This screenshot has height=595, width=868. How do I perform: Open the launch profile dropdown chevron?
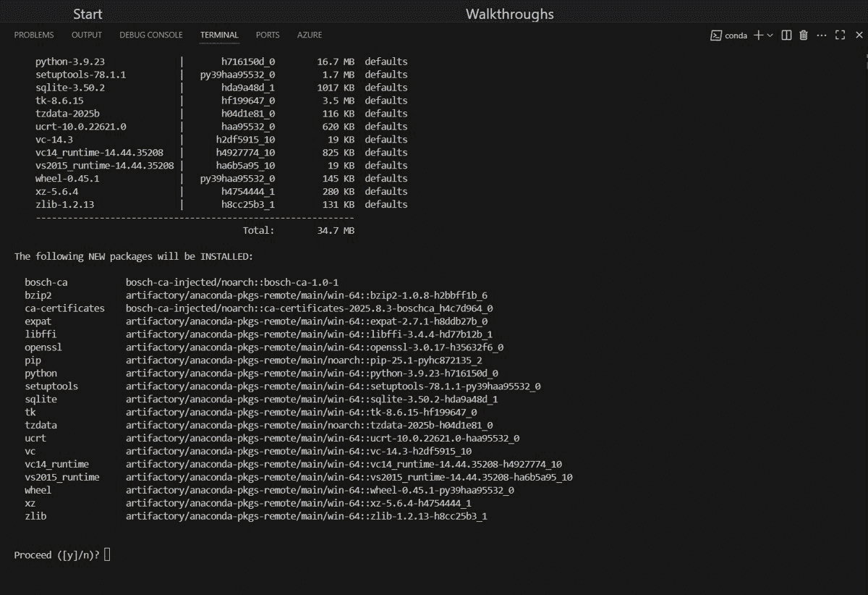click(x=770, y=35)
